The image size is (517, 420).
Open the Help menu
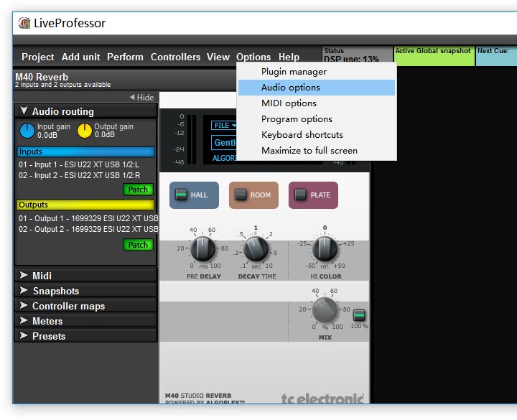point(289,57)
